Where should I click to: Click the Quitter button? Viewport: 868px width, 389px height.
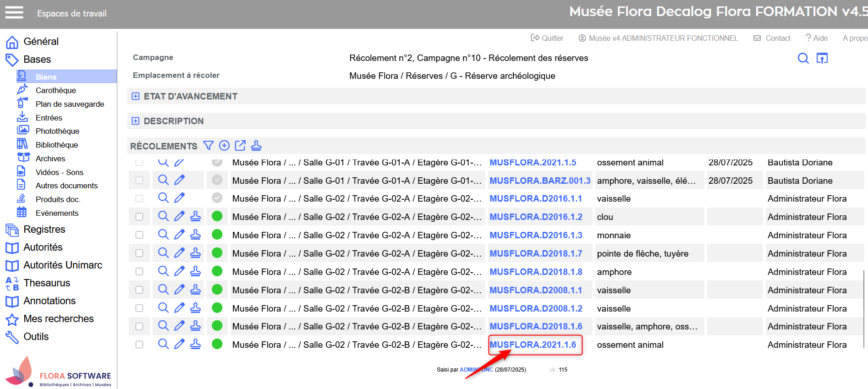547,38
